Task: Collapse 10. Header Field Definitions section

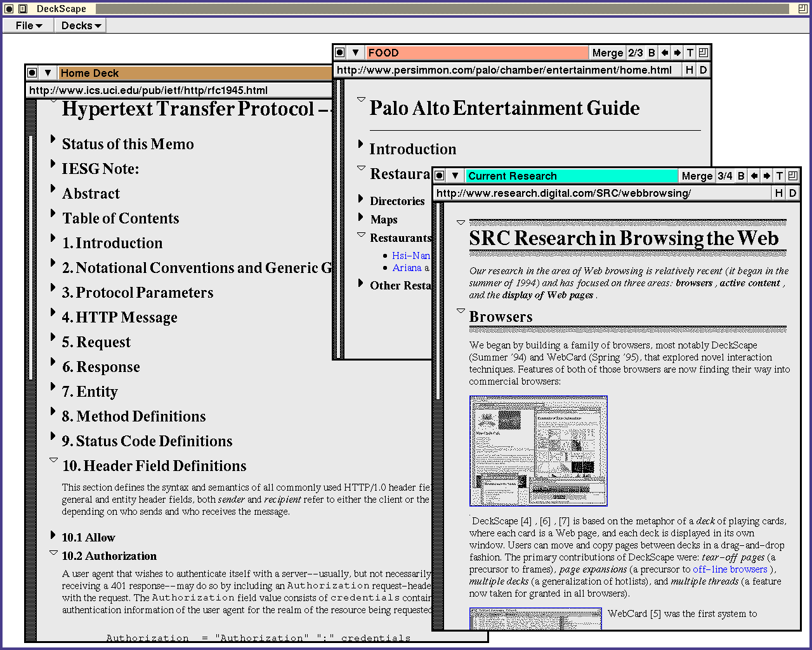Action: (53, 460)
